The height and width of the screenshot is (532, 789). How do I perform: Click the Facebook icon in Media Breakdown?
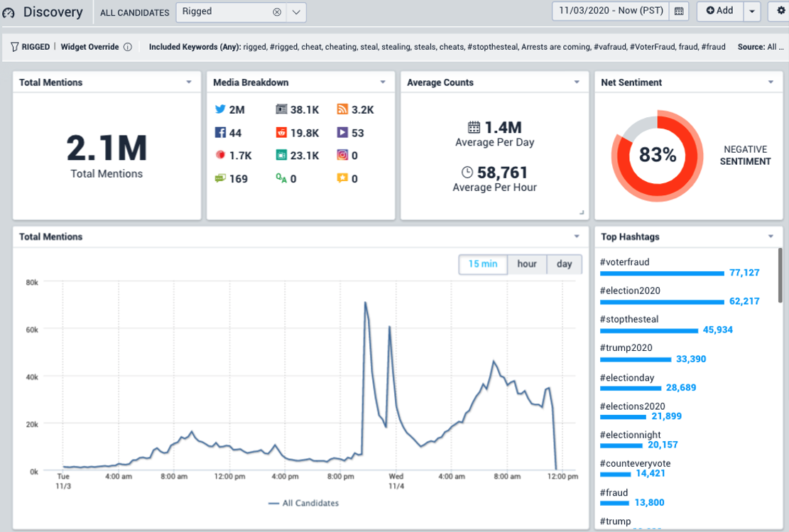pyautogui.click(x=220, y=133)
